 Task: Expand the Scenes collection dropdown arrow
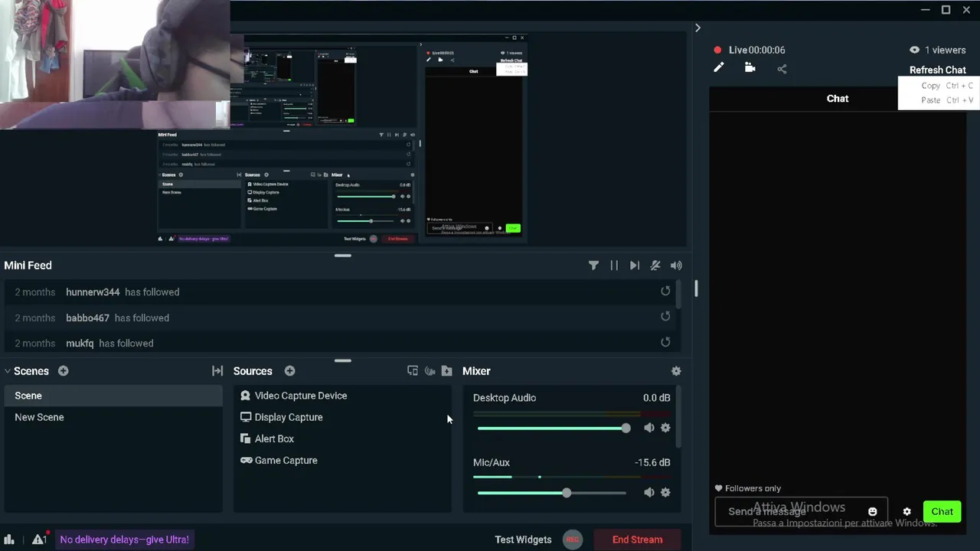click(8, 371)
